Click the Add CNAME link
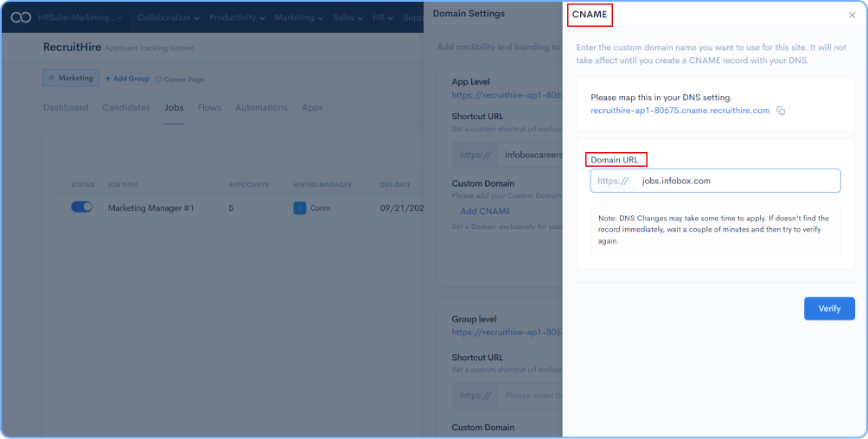This screenshot has height=439, width=868. (485, 211)
